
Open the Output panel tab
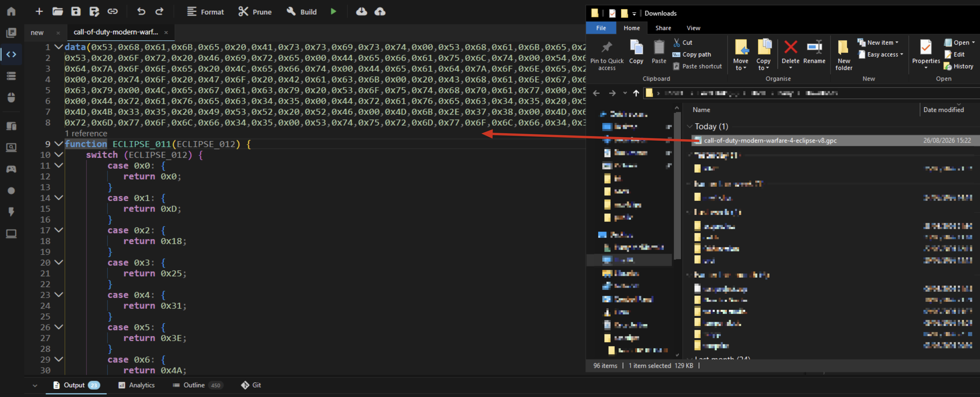pyautogui.click(x=76, y=385)
